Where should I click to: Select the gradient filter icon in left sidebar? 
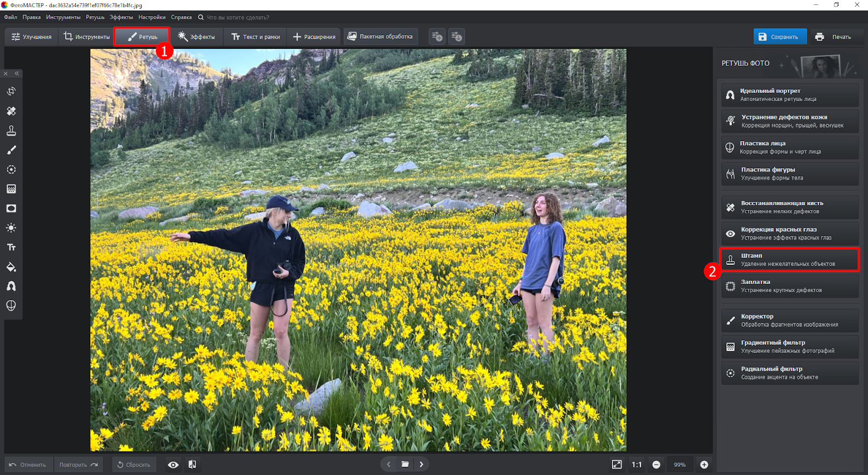pos(11,189)
